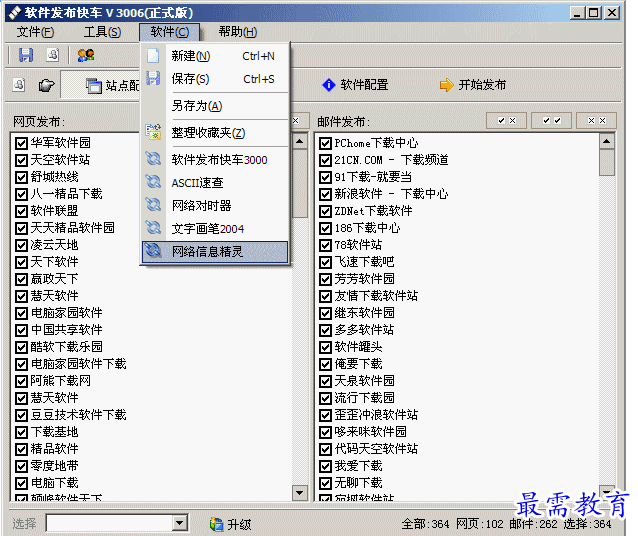Select 豆豆技术软件下载 list entry
The width and height of the screenshot is (638, 536).
79,415
